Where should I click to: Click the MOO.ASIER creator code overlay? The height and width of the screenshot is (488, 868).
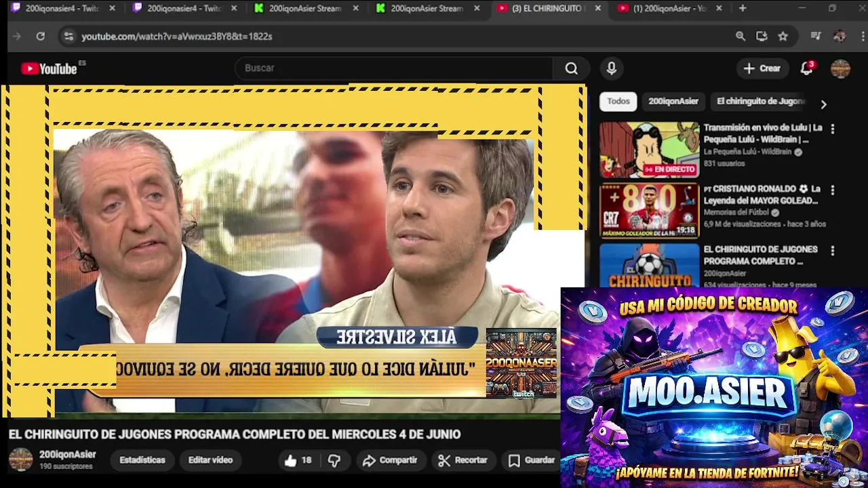[714, 388]
